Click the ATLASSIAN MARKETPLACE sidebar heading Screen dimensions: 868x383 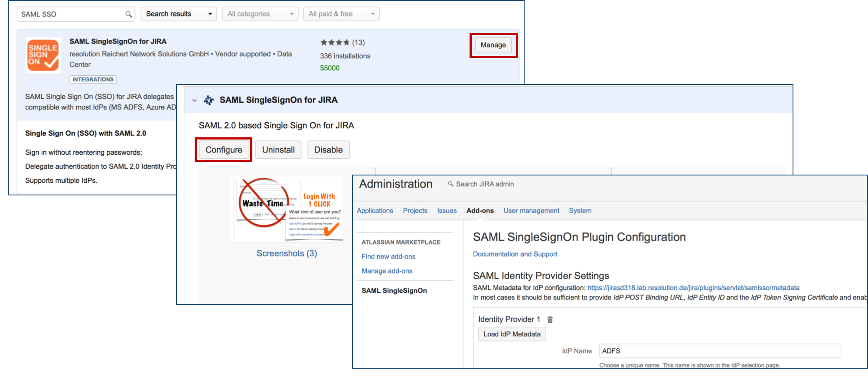(x=401, y=242)
